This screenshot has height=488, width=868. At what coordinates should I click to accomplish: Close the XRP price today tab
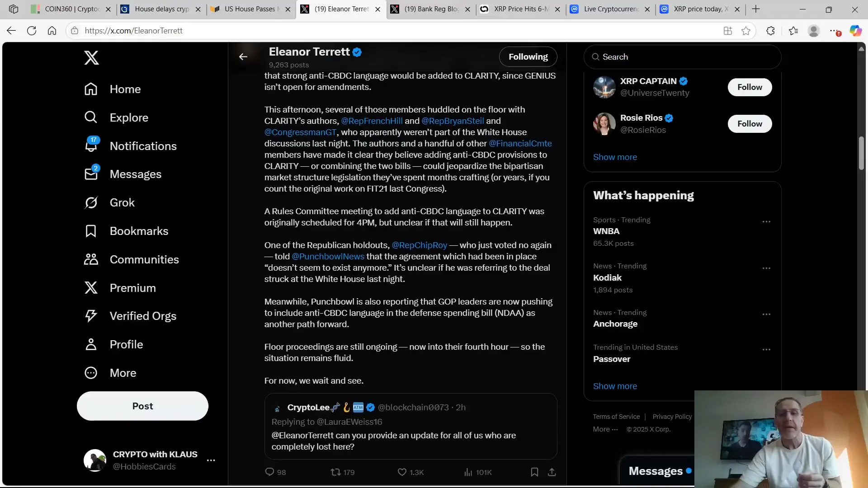click(x=737, y=9)
